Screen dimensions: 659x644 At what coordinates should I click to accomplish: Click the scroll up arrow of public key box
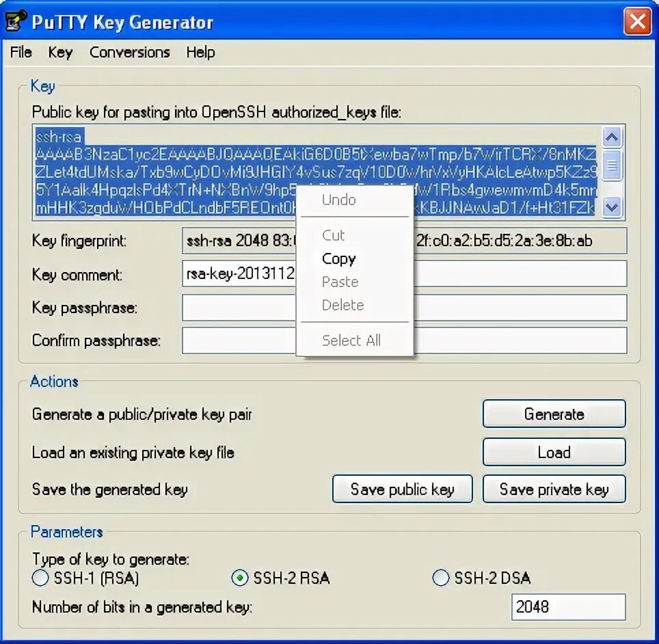612,137
